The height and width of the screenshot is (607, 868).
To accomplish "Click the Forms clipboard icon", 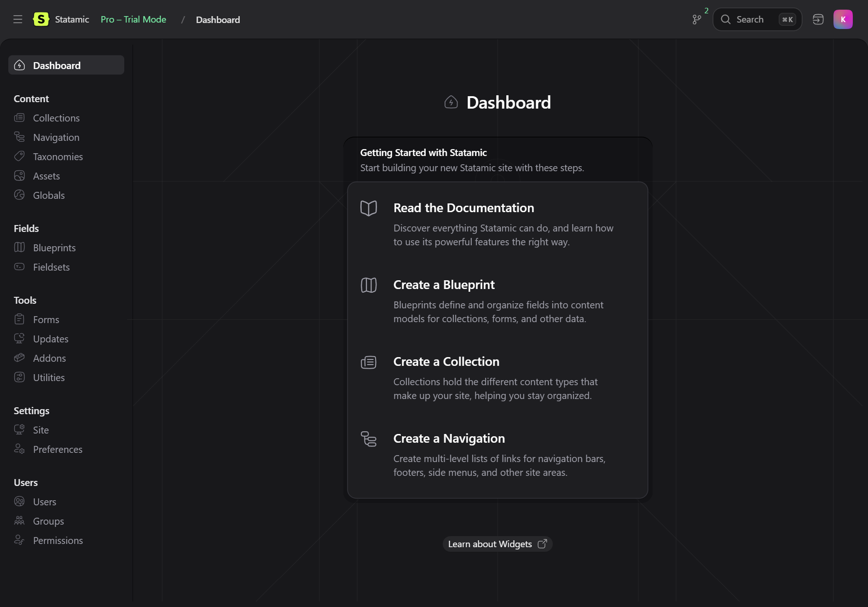I will (19, 319).
